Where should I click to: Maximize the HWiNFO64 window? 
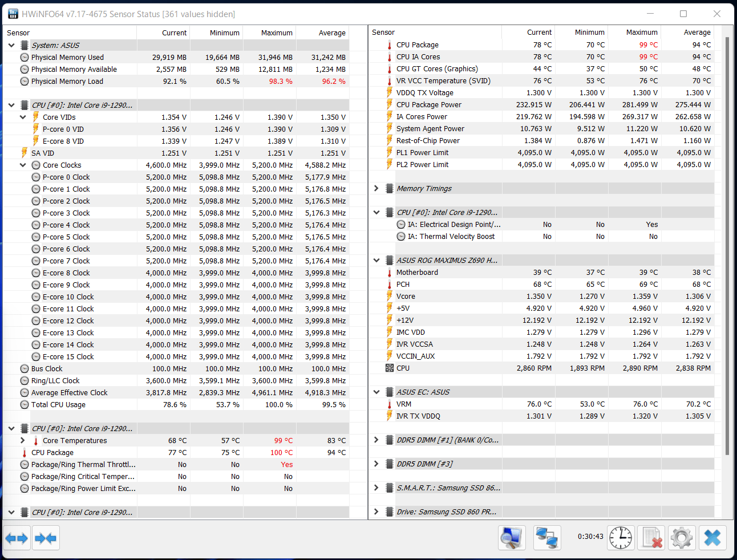tap(683, 14)
